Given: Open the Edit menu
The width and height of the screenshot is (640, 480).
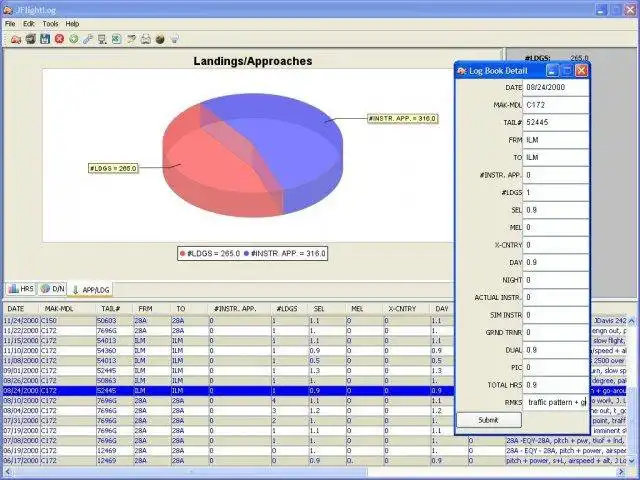Looking at the screenshot, I should click(x=29, y=24).
